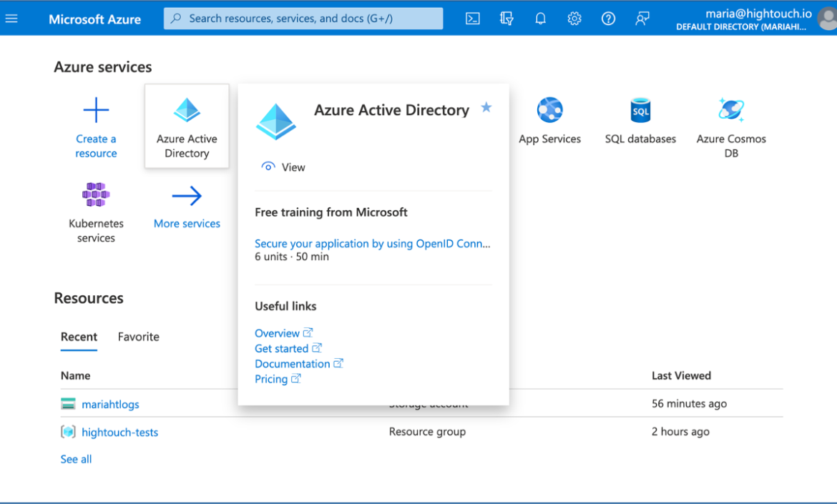Viewport: 837px width, 504px height.
Task: Favorite Azure Active Directory with the star
Action: (486, 107)
